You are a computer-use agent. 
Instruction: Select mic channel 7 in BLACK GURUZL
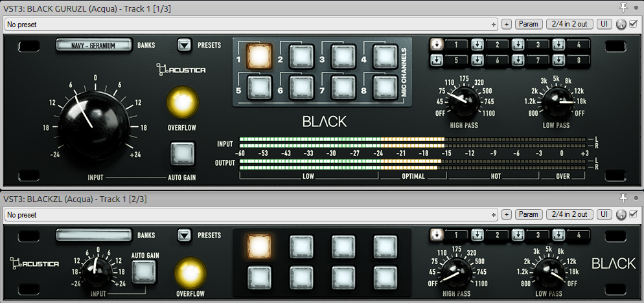[x=343, y=87]
